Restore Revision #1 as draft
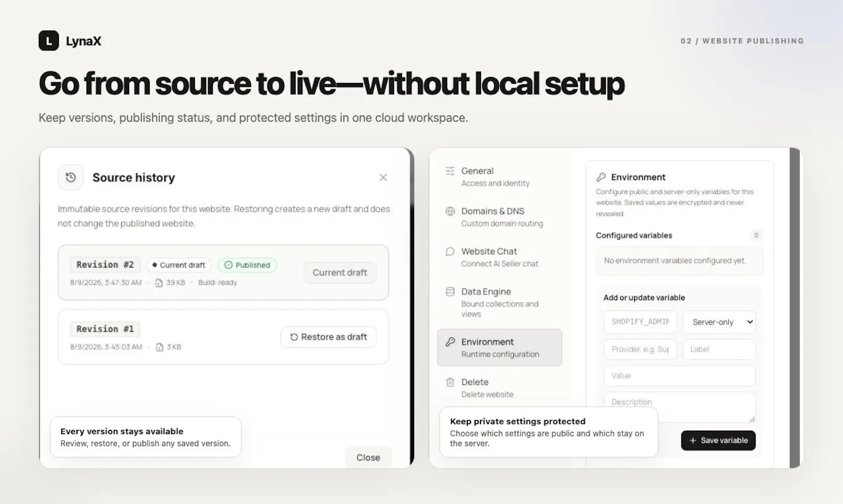 [x=328, y=337]
